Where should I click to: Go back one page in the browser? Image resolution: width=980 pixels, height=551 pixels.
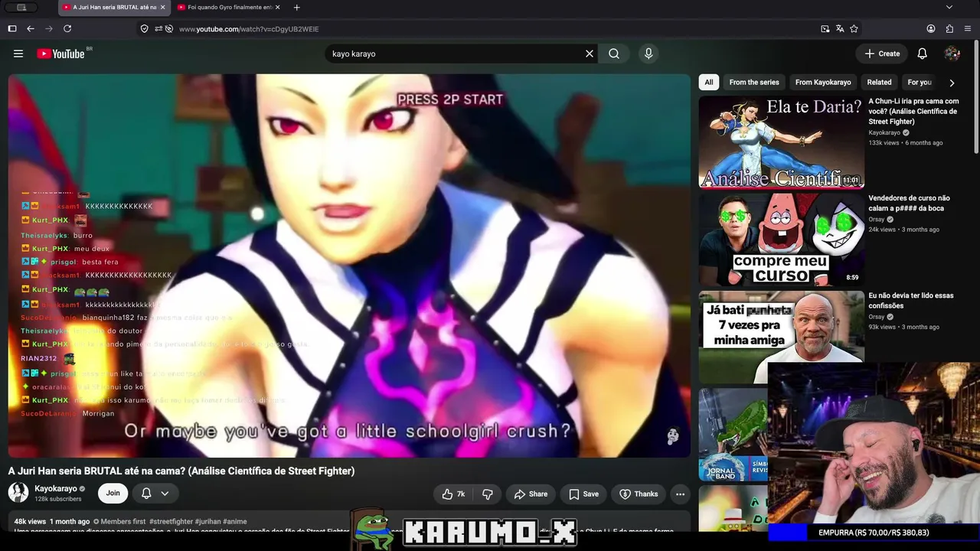31,29
